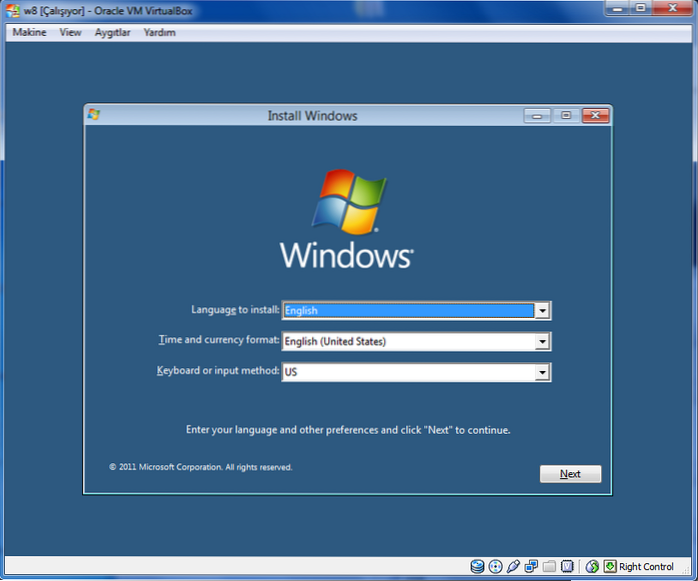Click the Right Control host key label
Screen dimensions: 698x581
[646, 567]
